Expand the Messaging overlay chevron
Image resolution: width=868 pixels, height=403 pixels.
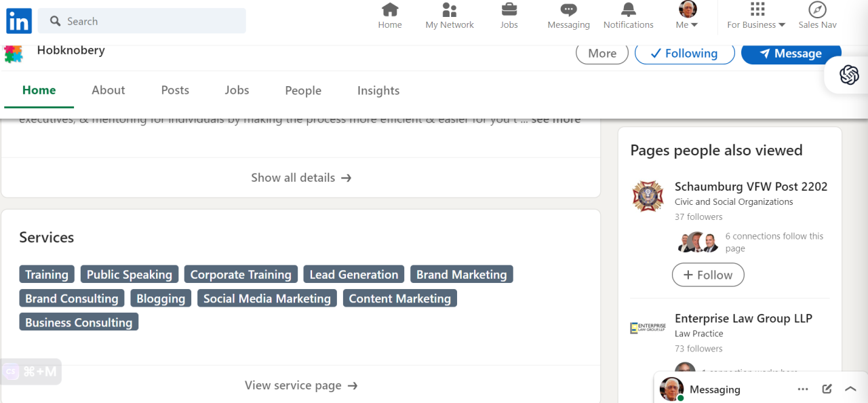click(850, 389)
